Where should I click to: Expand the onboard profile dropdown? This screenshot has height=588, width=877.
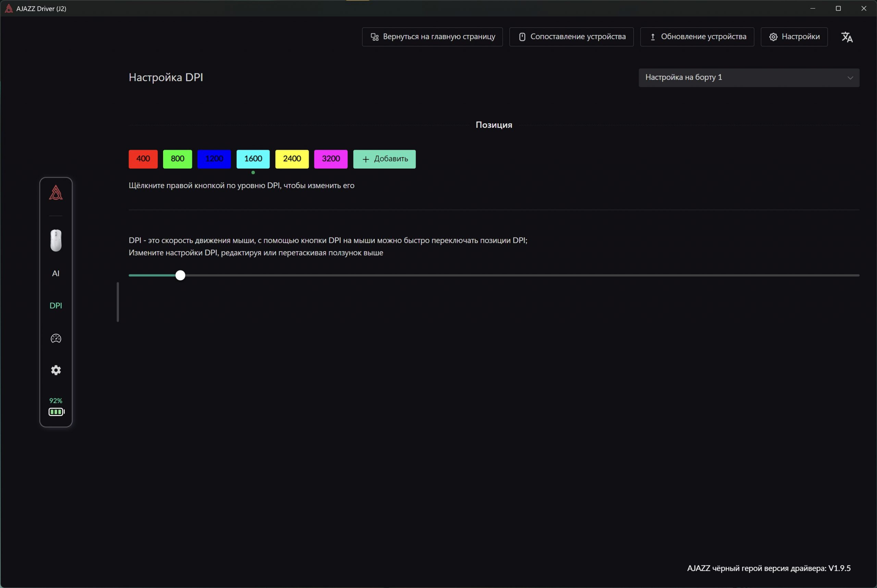coord(749,78)
